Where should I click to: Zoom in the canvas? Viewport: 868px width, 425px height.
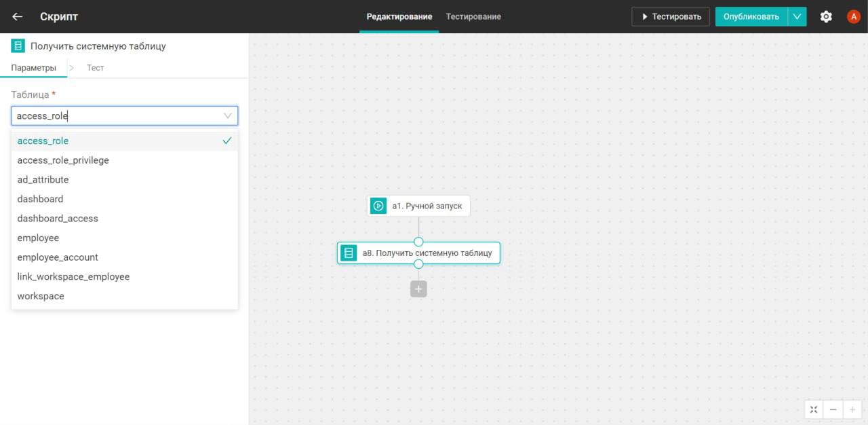coord(852,409)
